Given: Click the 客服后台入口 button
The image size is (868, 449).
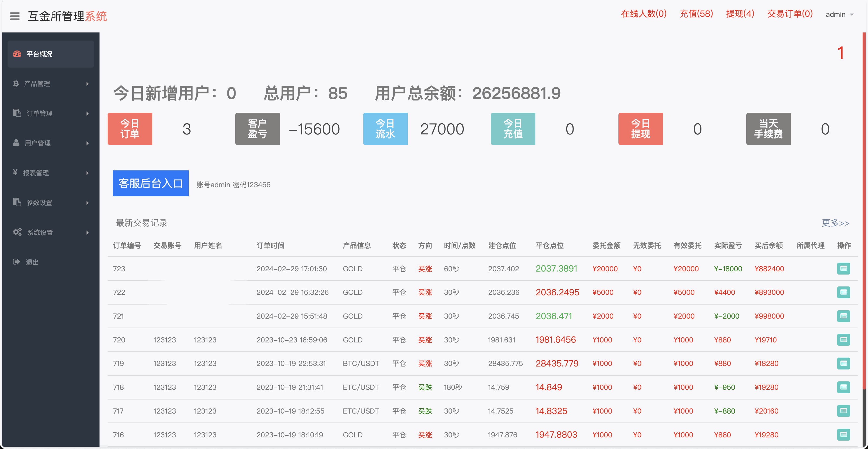Looking at the screenshot, I should click(x=151, y=183).
